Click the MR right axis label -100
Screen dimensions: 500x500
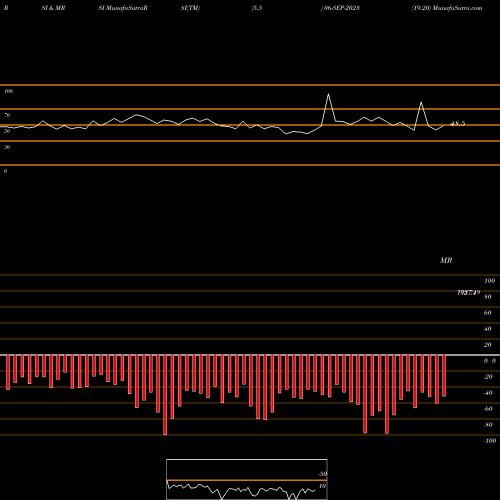pos(490,441)
